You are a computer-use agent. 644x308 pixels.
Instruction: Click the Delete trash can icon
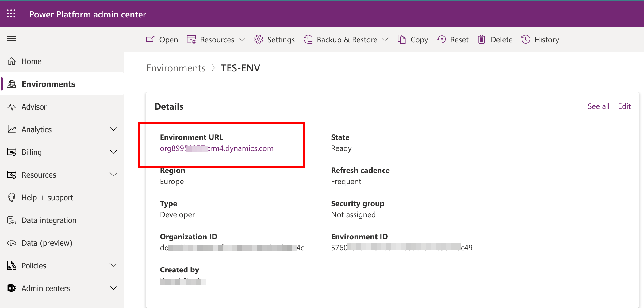(481, 39)
